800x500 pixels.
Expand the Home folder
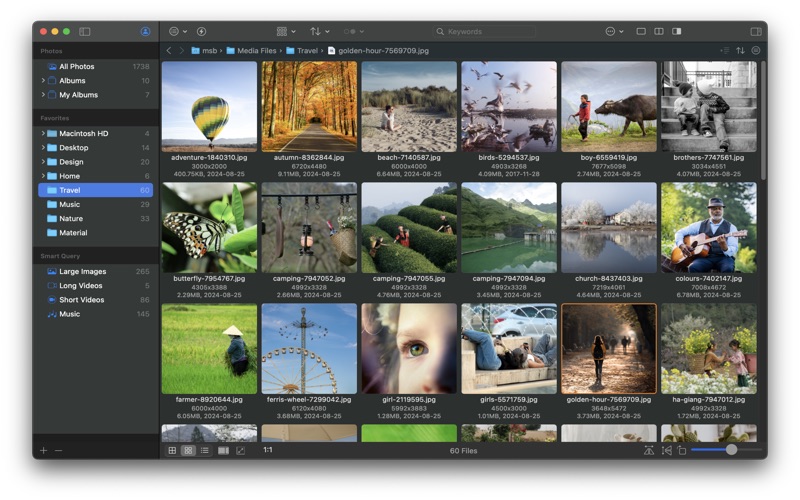pos(43,176)
